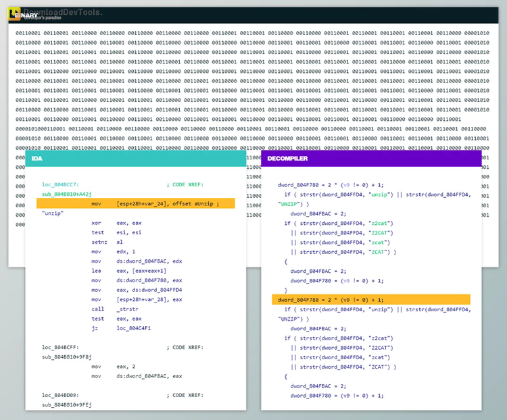507x420 pixels.
Task: Click the loc_804BCC7: label in IDA
Action: pos(60,184)
